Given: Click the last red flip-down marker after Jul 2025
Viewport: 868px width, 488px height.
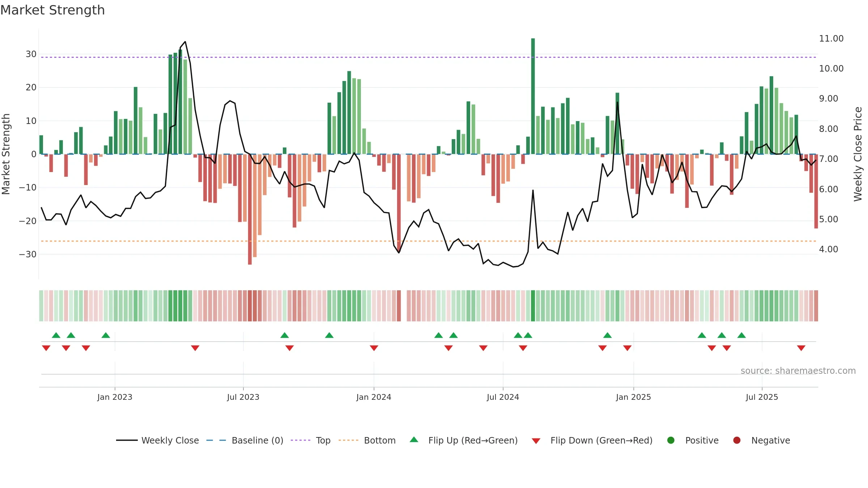Looking at the screenshot, I should pos(801,348).
